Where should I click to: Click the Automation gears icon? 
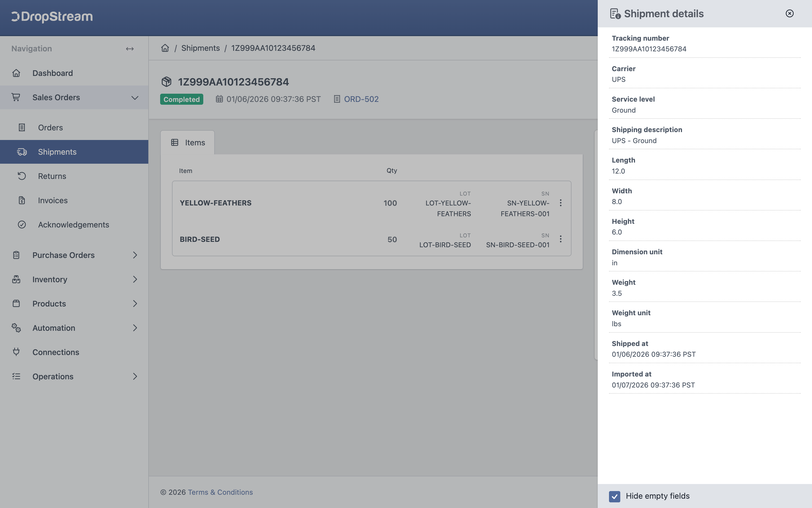pos(16,328)
